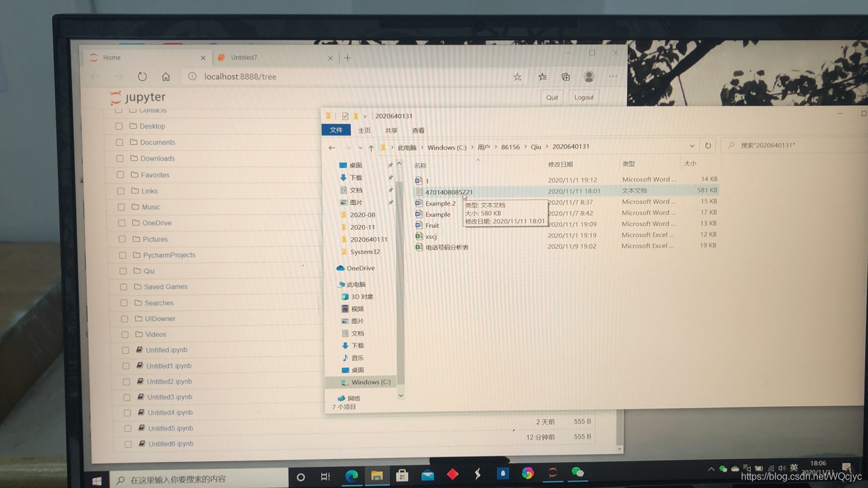868x488 pixels.
Task: Open File Explorer from the taskbar
Action: (377, 475)
